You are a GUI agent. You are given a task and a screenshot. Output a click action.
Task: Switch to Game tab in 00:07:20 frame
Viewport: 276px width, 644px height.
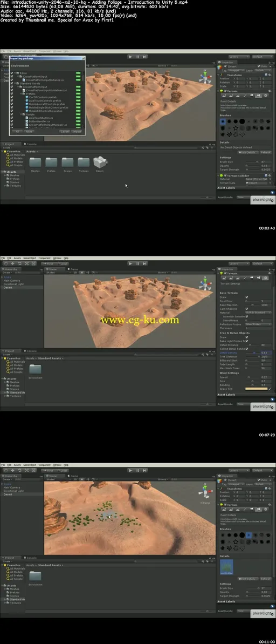click(x=73, y=269)
